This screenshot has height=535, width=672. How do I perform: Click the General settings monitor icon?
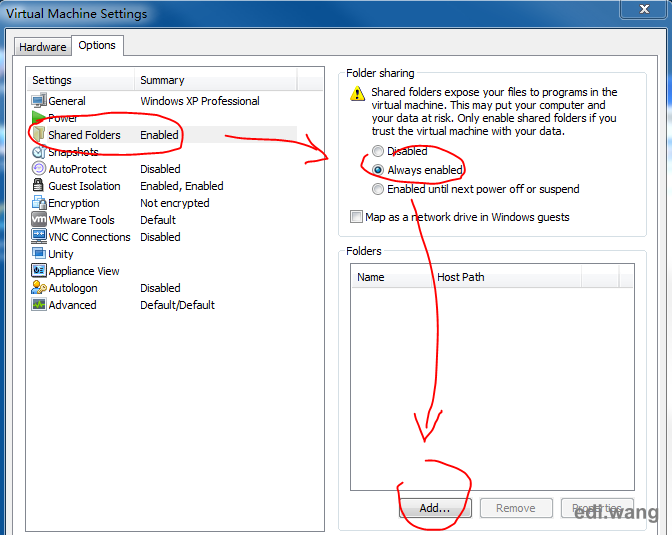click(x=39, y=101)
